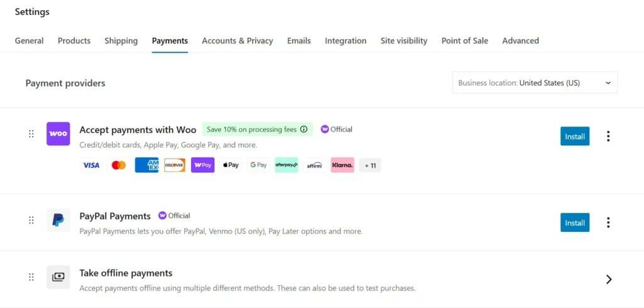This screenshot has height=308, width=644.
Task: Expand Take offline payments with chevron
Action: click(x=609, y=279)
